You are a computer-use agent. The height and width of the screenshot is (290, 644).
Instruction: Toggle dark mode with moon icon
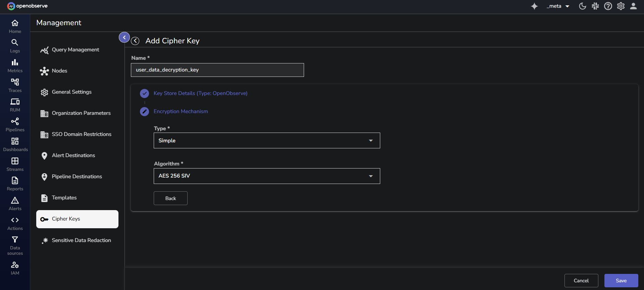click(x=583, y=6)
